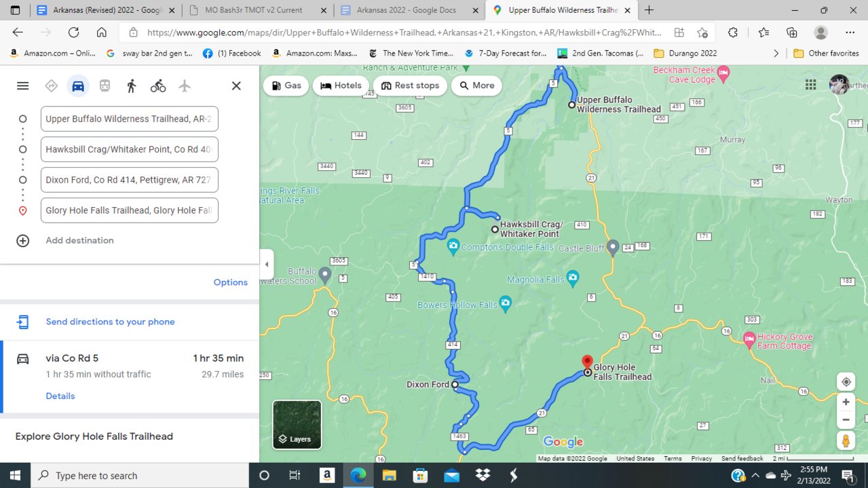Image resolution: width=868 pixels, height=488 pixels.
Task: Click the Bowers Hollow Falls marker
Action: (x=505, y=304)
